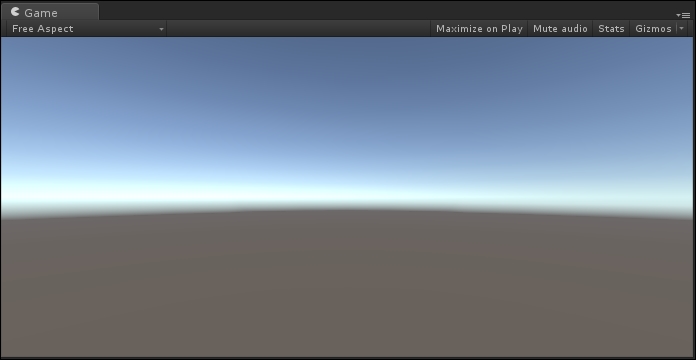Screen dimensions: 696x360
Task: Select the Game tab label
Action: pos(41,13)
